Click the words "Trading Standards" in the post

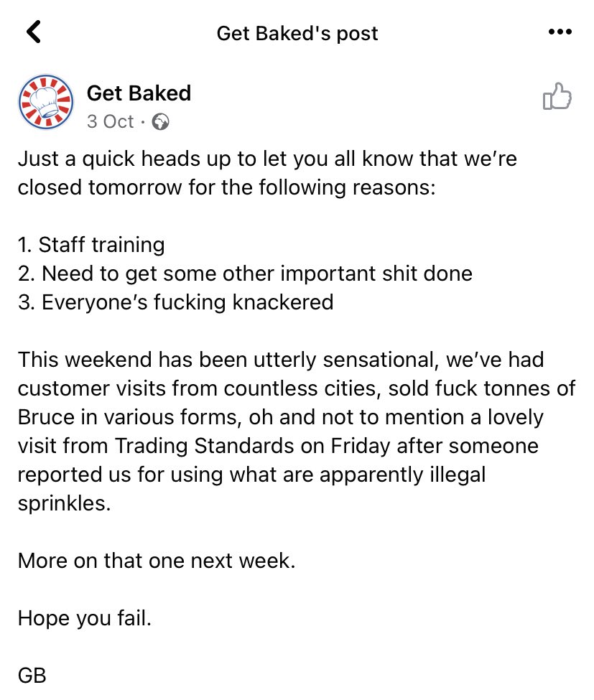pyautogui.click(x=194, y=445)
